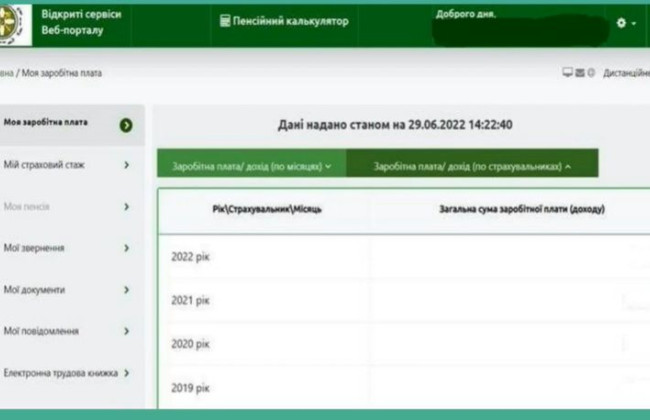Click the monitor icon near Дистанційне
Viewport: 650px width, 420px height.
tap(567, 73)
